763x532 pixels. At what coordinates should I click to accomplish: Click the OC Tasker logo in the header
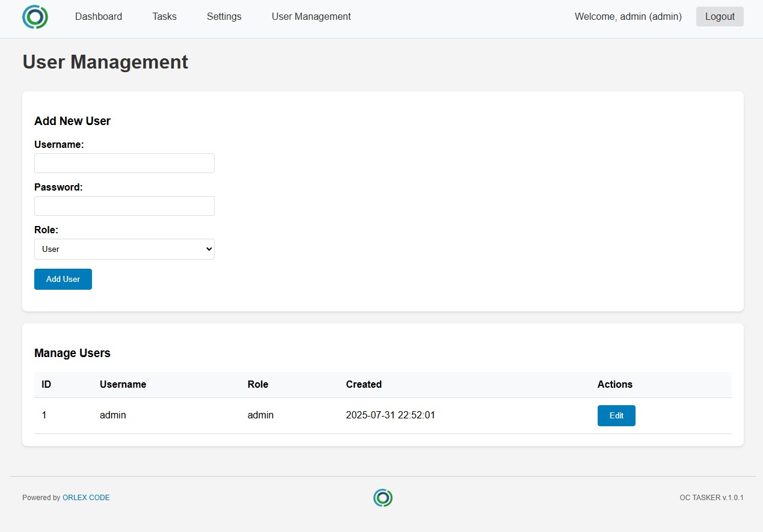[35, 17]
